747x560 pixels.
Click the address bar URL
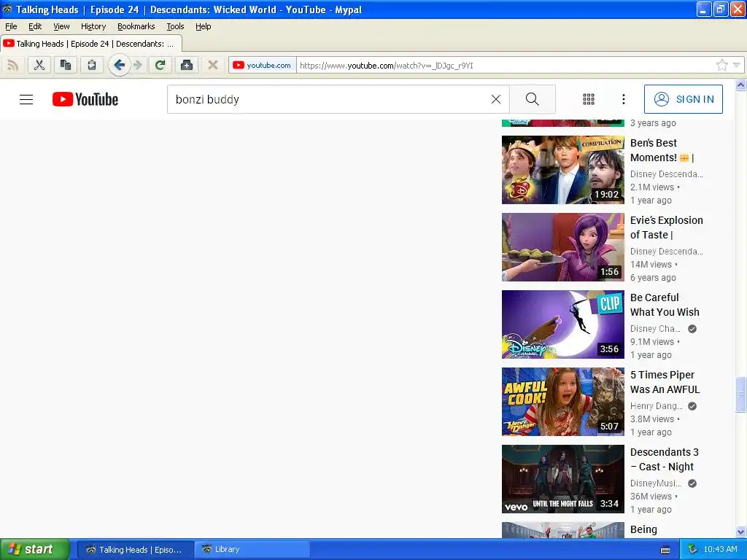click(x=387, y=65)
